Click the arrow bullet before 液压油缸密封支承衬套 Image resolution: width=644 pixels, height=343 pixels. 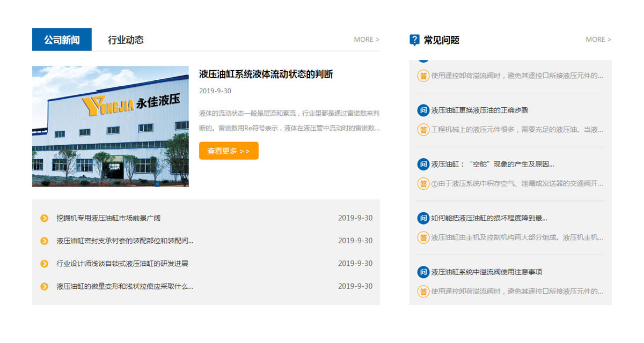45,241
